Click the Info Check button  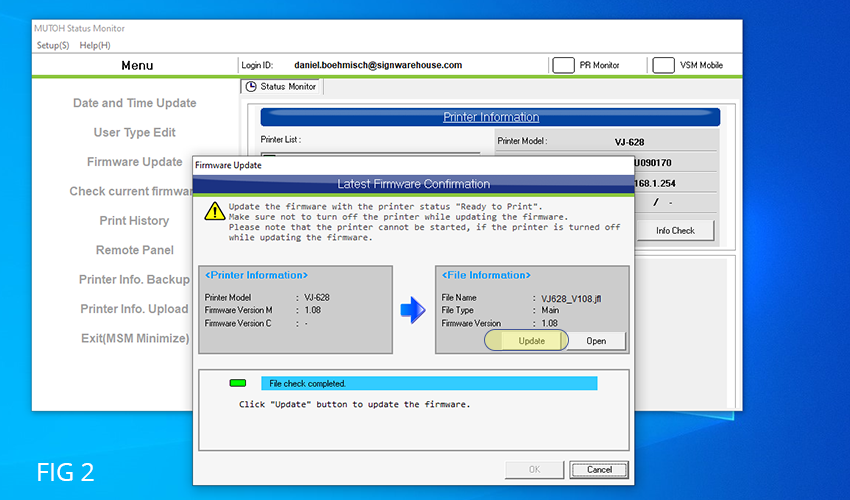coord(675,230)
